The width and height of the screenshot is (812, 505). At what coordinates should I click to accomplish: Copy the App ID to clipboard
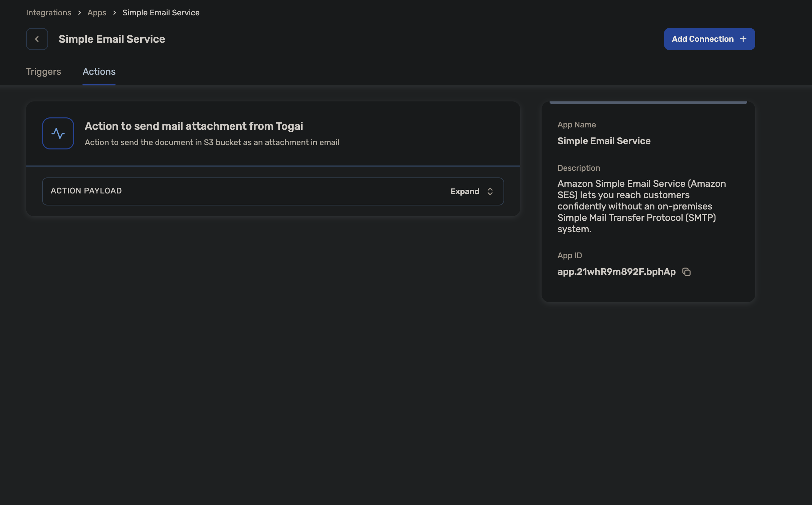click(x=686, y=272)
